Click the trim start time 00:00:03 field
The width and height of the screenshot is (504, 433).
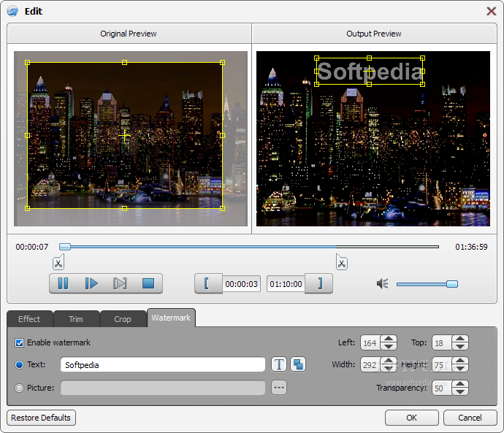click(x=241, y=284)
